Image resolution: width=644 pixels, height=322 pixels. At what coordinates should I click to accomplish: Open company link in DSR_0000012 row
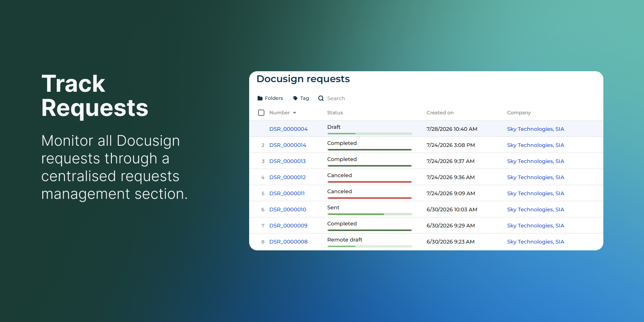click(x=536, y=178)
